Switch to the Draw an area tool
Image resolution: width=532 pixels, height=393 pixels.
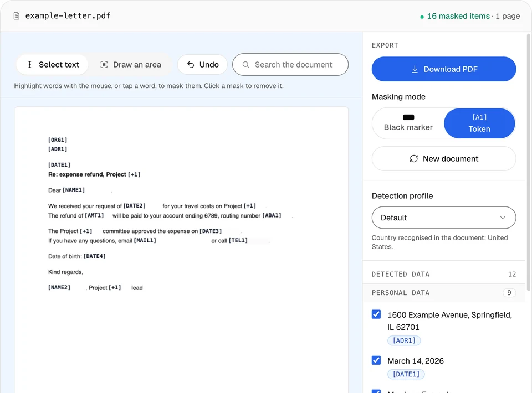point(131,65)
